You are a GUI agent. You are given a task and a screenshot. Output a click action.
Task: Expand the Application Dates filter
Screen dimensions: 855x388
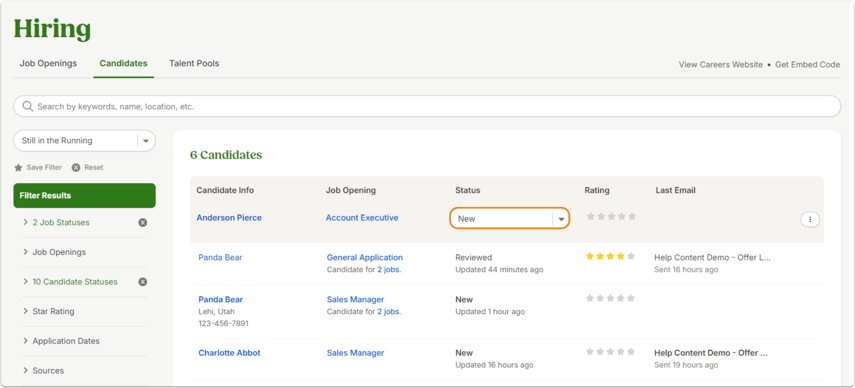pos(61,341)
